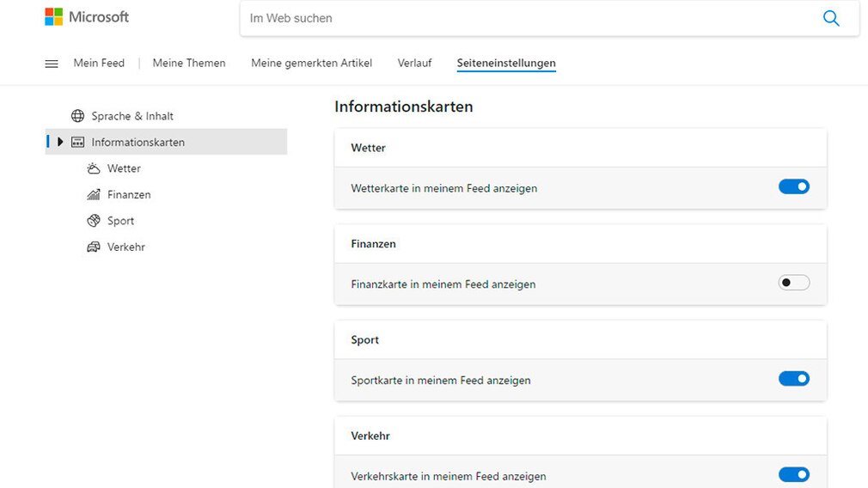Click 'Finanzkarte in meinem Feed anzeigen' label
This screenshot has width=868, height=488.
pos(443,284)
